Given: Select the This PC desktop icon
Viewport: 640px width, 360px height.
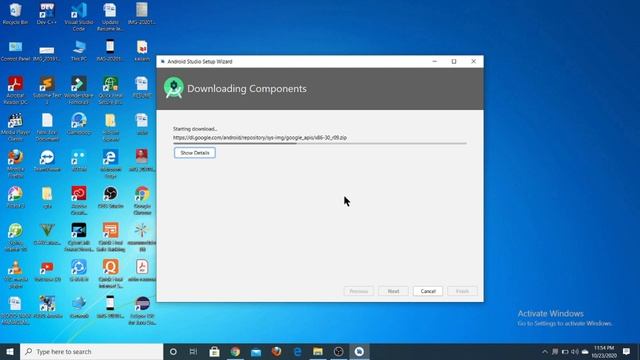Looking at the screenshot, I should [79, 51].
